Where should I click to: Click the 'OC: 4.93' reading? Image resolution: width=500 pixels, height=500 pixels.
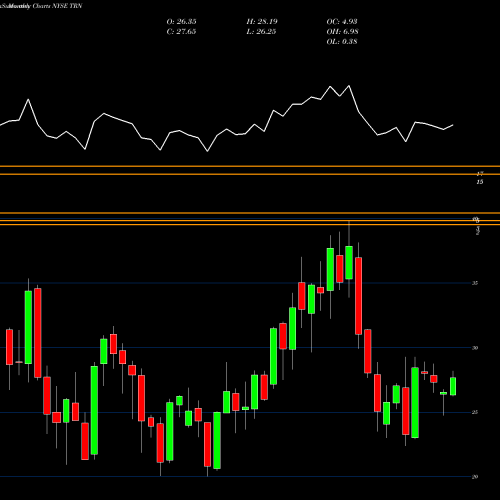(342, 21)
